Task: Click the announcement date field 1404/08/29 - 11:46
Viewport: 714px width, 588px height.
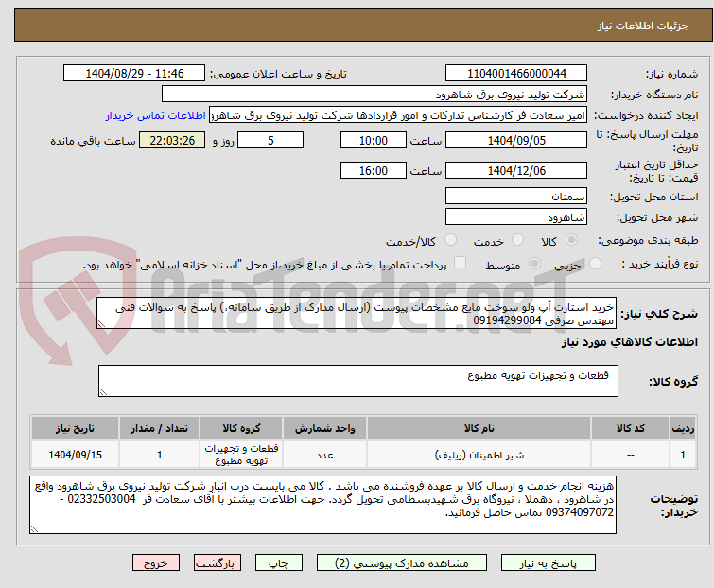Action: click(134, 74)
